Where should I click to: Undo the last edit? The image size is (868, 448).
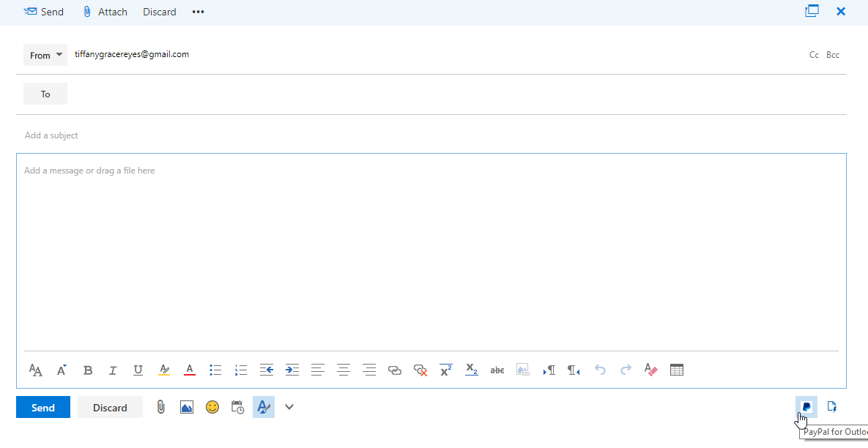click(600, 370)
